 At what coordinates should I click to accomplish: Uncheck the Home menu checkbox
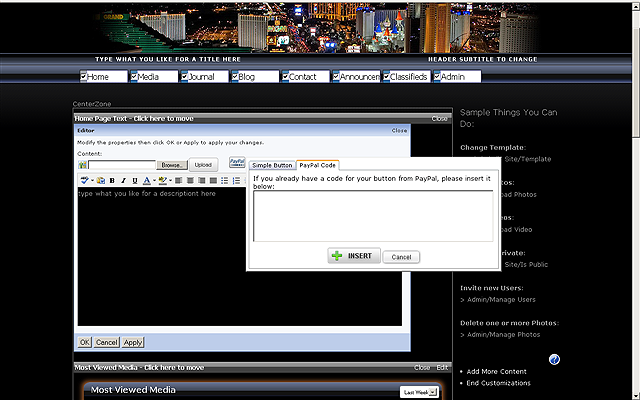(84, 77)
